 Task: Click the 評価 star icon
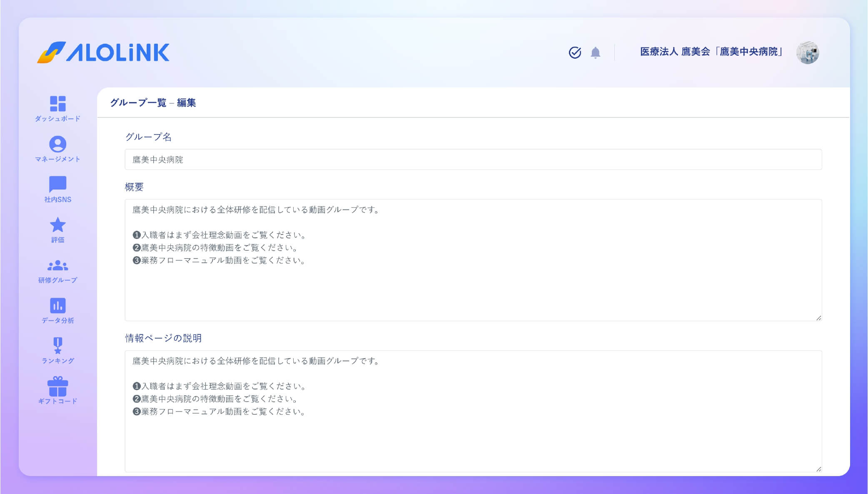point(58,228)
